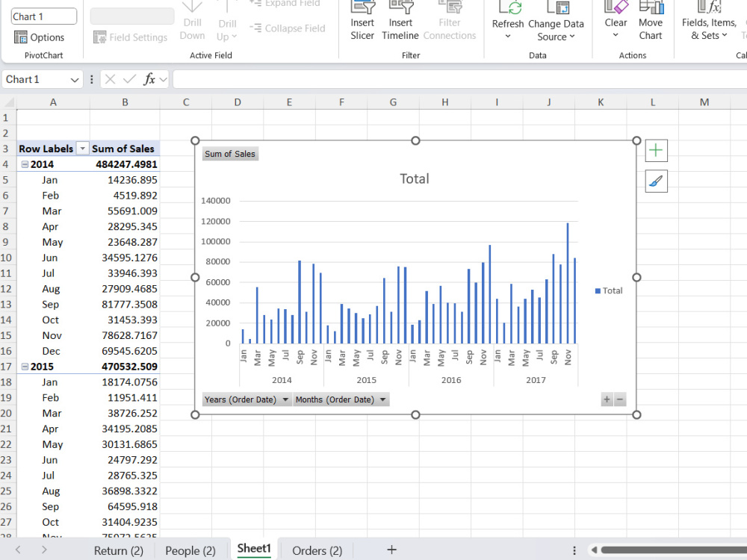The height and width of the screenshot is (560, 747).
Task: Switch to the Orders (2) sheet tab
Action: (317, 550)
